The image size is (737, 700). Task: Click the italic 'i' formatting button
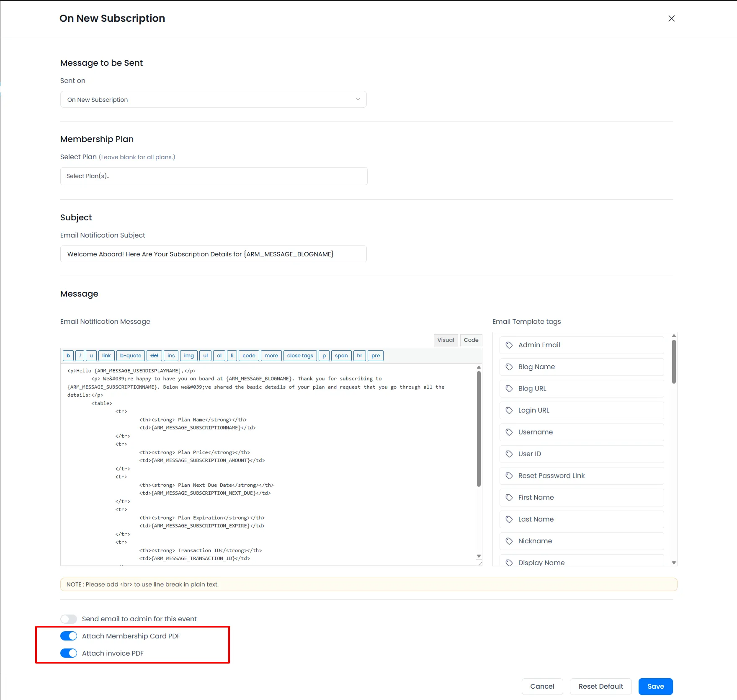tap(80, 356)
